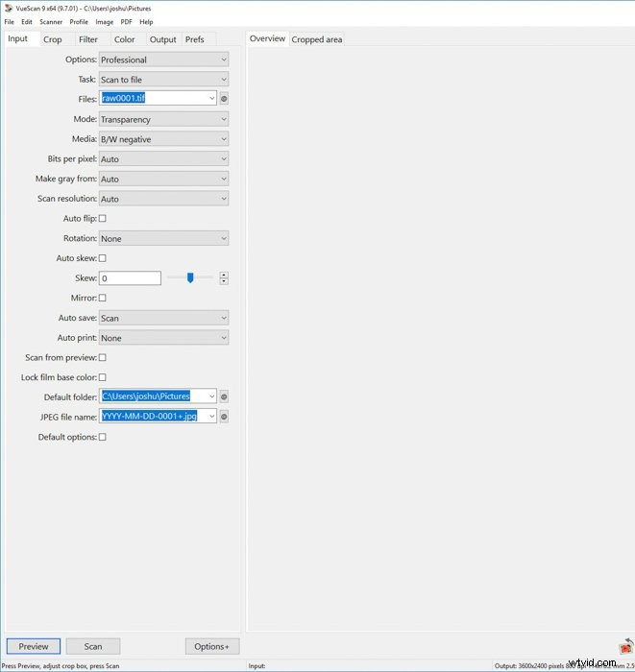Image resolution: width=635 pixels, height=672 pixels.
Task: Toggle Lock film base color checkbox
Action: click(x=103, y=377)
